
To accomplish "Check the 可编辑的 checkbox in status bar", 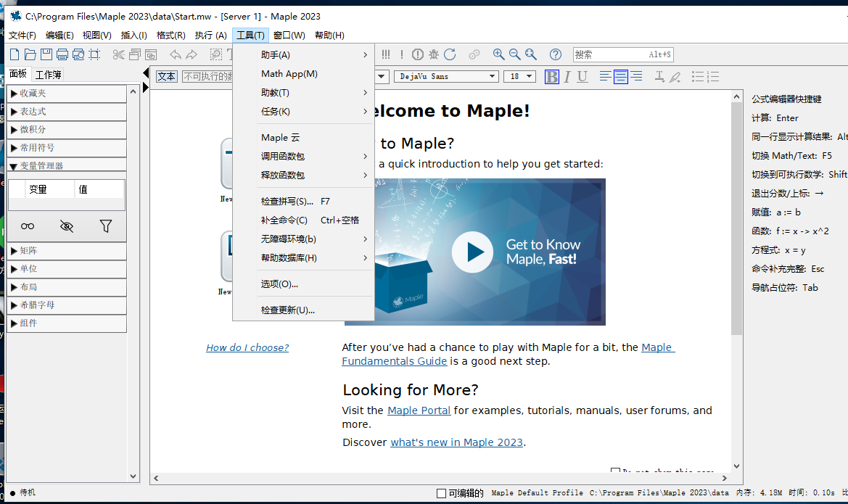I will pos(441,492).
